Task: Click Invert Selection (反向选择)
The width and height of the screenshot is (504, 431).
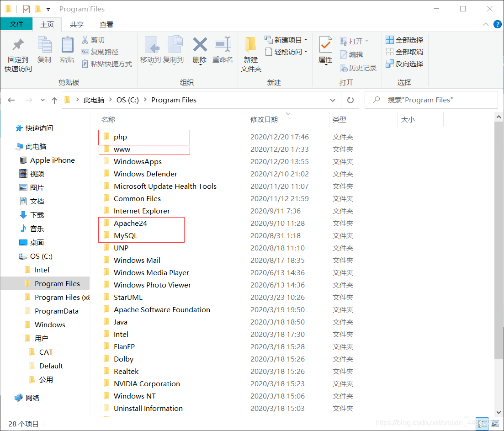Action: coord(404,64)
